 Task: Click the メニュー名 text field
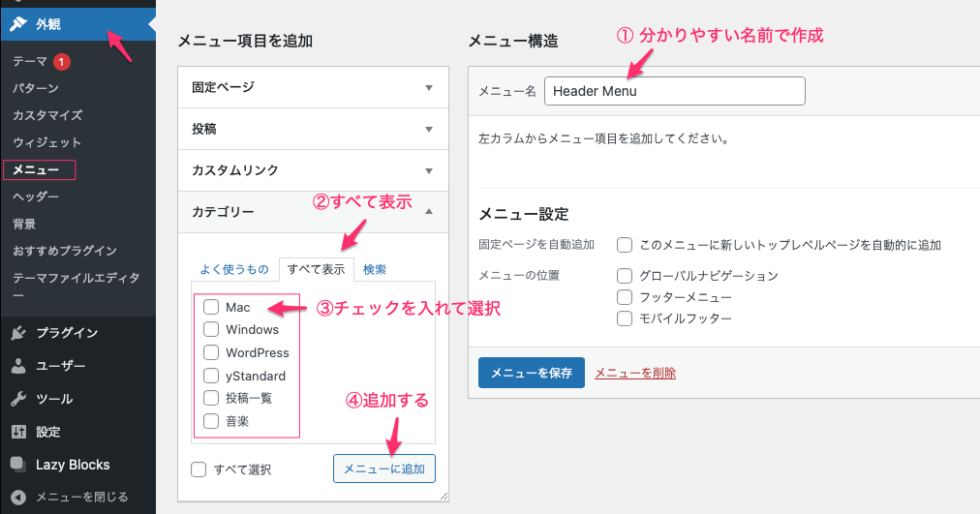[674, 91]
